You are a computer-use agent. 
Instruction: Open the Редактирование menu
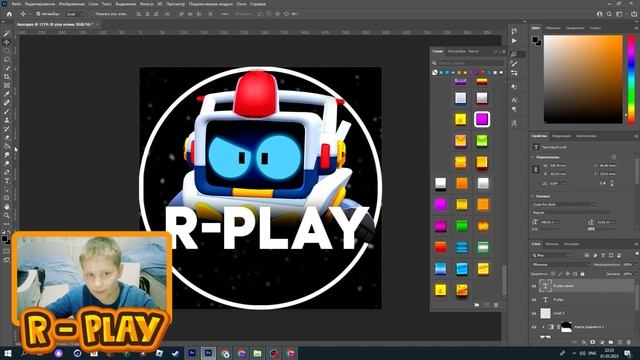(40, 4)
